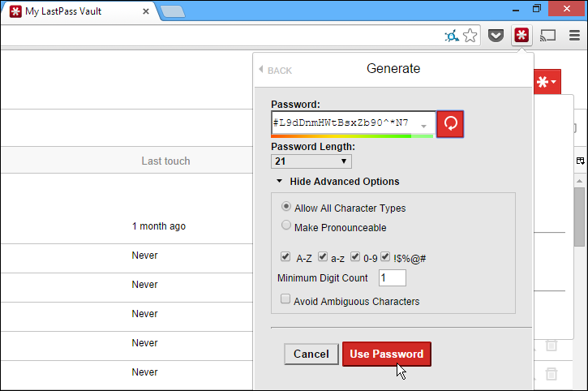
Task: Uncheck the !$%@# special characters checkbox
Action: point(385,256)
